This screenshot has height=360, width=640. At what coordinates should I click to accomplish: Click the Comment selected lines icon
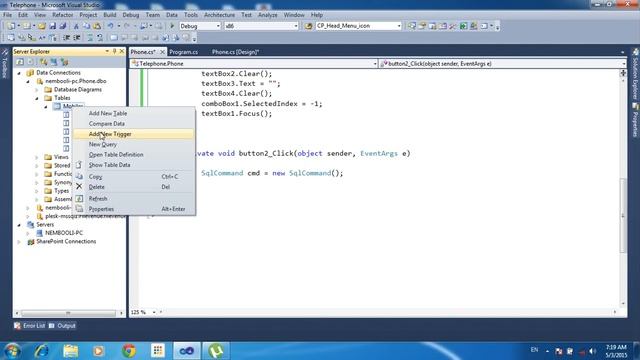[90, 38]
